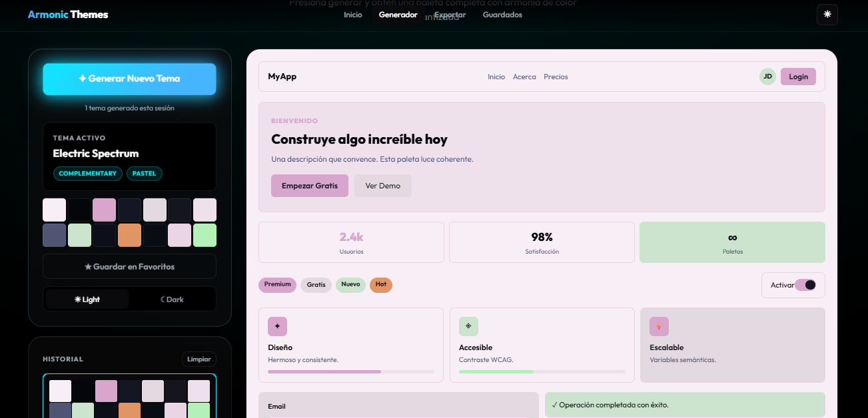Clear history with the Limpiar button
The width and height of the screenshot is (868, 418).
tap(199, 359)
